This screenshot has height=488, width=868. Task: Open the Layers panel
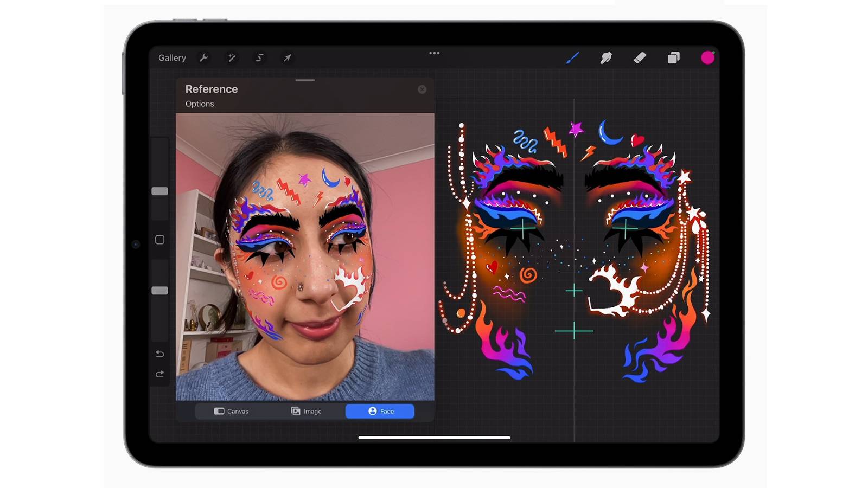(x=674, y=57)
